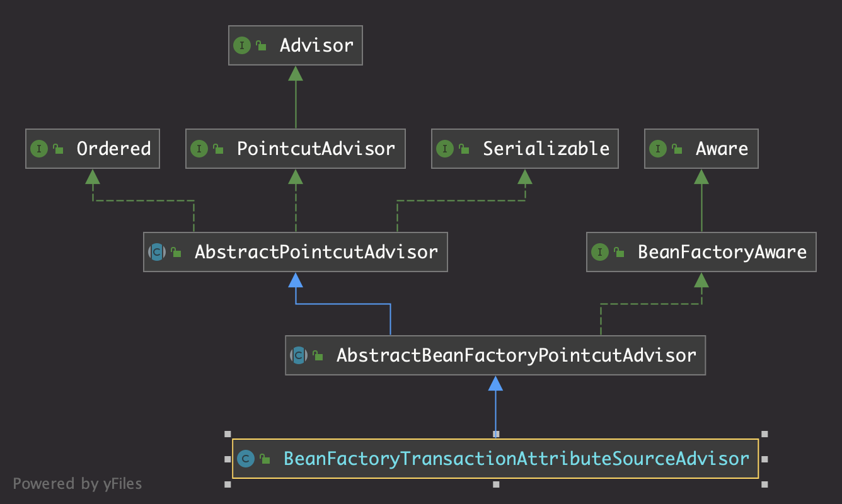Click the lock icon beside BeanFactoryTransactionAttributeSourceAdvisor
Screen dimensions: 842x504
point(265,459)
